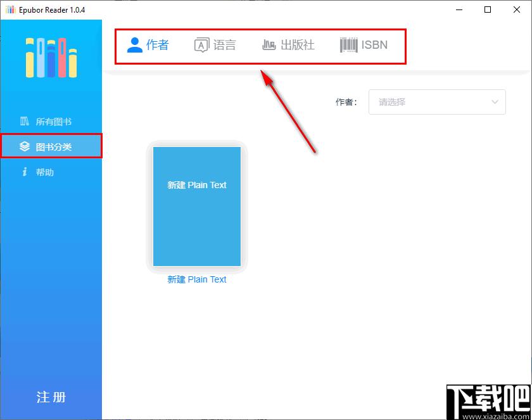Switch to the 语言 tab
This screenshot has width=532, height=420.
click(x=224, y=45)
